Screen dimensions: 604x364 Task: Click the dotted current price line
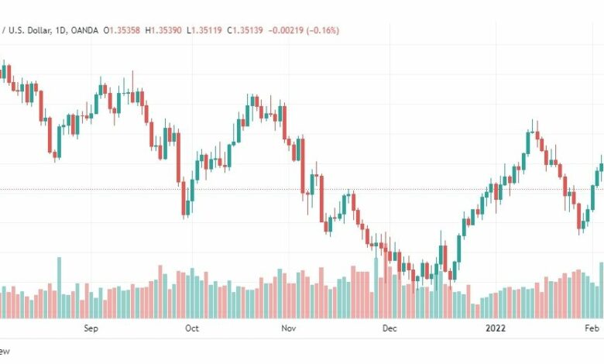pyautogui.click(x=302, y=189)
